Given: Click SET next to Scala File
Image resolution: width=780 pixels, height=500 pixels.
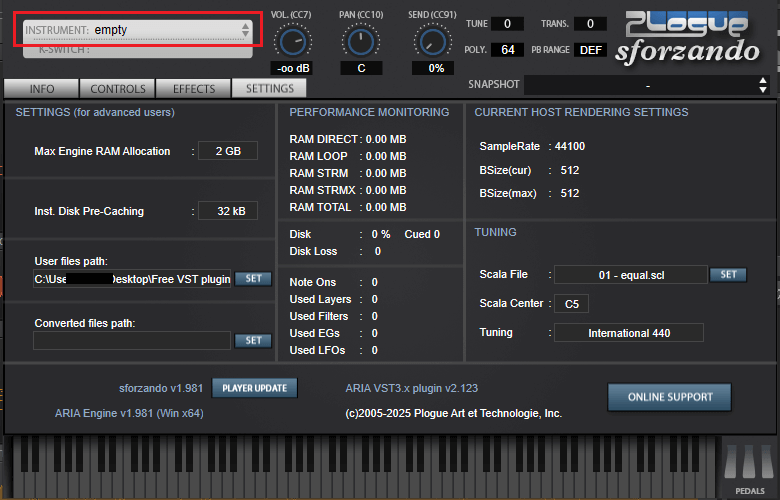Looking at the screenshot, I should (x=728, y=275).
